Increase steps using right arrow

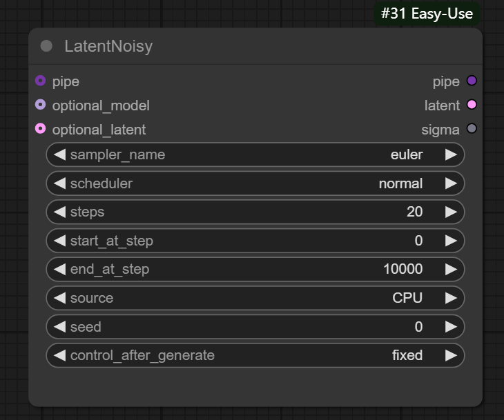pyautogui.click(x=451, y=212)
